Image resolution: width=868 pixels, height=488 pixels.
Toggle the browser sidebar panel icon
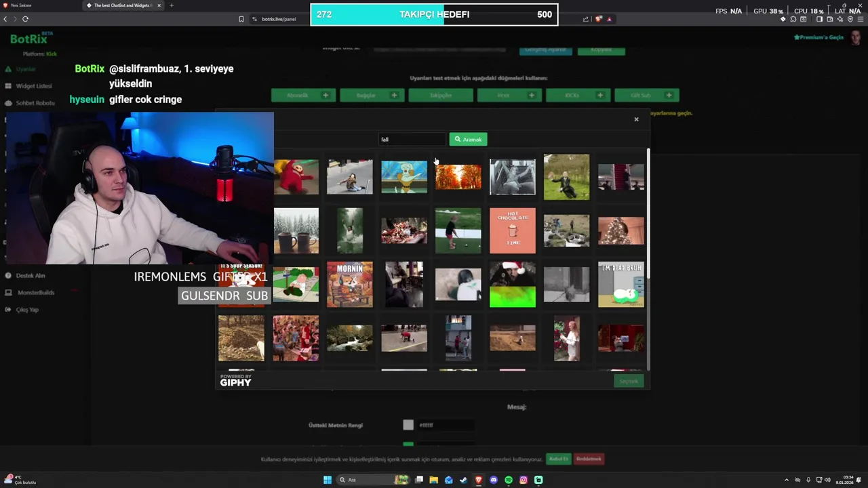click(819, 19)
